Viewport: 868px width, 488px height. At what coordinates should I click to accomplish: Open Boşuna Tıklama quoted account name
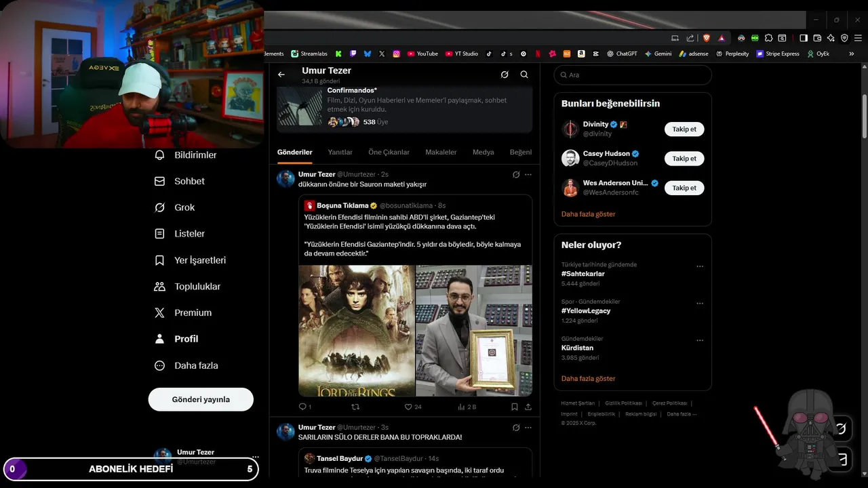(x=342, y=205)
